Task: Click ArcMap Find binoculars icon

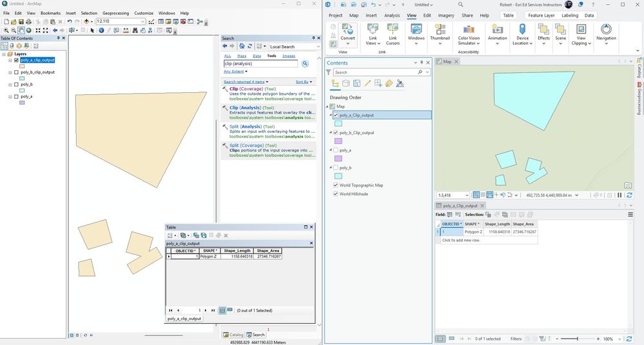Action: (x=135, y=30)
